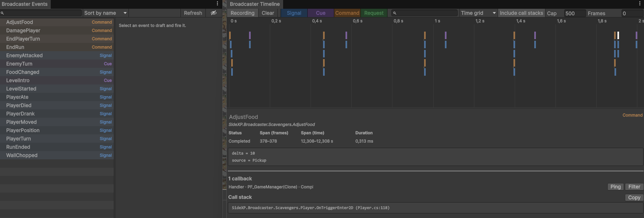Screen dimensions: 644x218
Task: Click the SideXP.Broadcaster.Scavengers.AdjustFood type name
Action: click(x=272, y=124)
